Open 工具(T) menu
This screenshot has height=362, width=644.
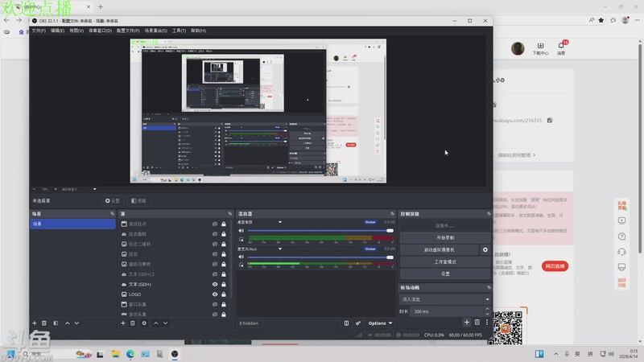(179, 31)
